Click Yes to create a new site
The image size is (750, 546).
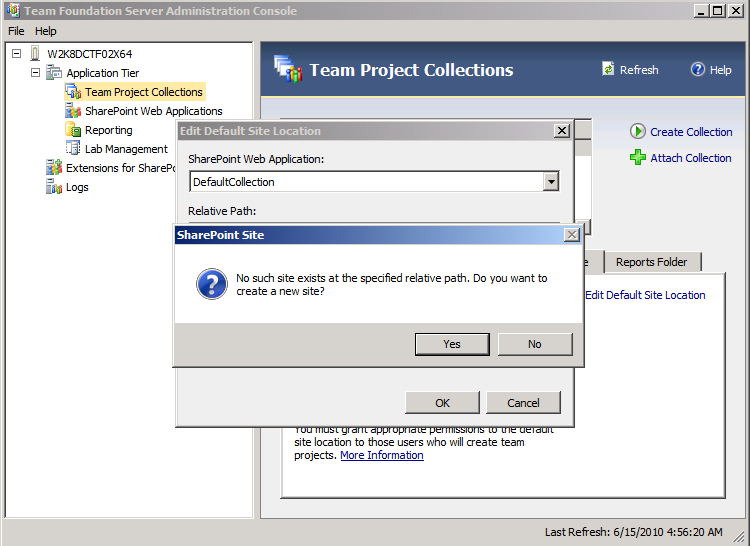(452, 344)
